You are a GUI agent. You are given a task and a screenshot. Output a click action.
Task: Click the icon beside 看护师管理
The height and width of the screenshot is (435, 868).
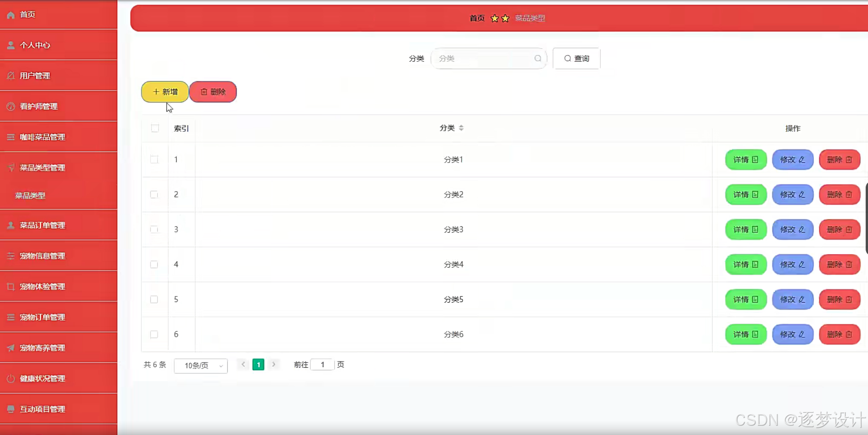coord(11,106)
